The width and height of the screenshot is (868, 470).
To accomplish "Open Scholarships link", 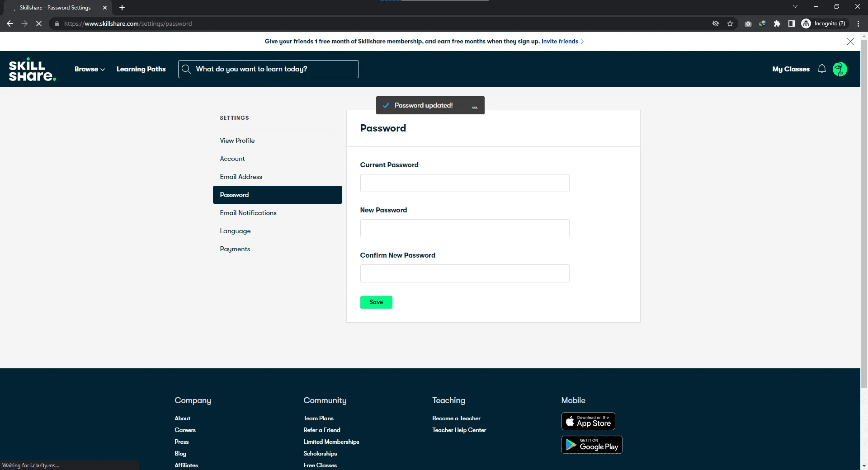I will click(x=320, y=453).
